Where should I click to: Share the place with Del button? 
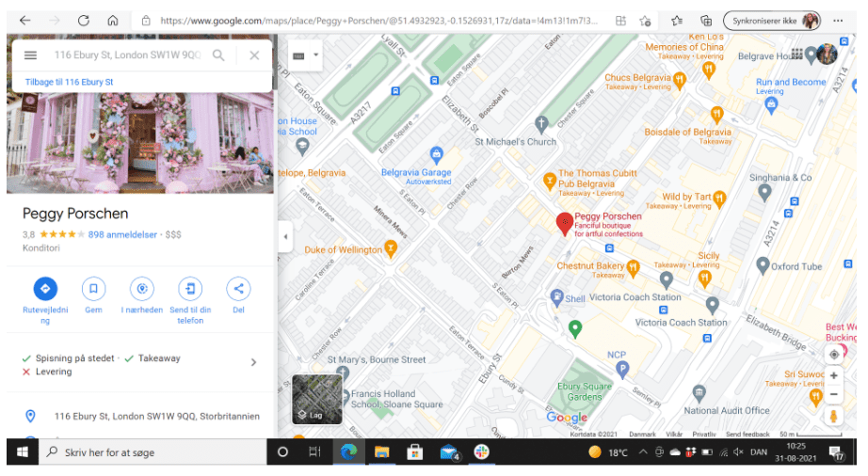point(238,289)
